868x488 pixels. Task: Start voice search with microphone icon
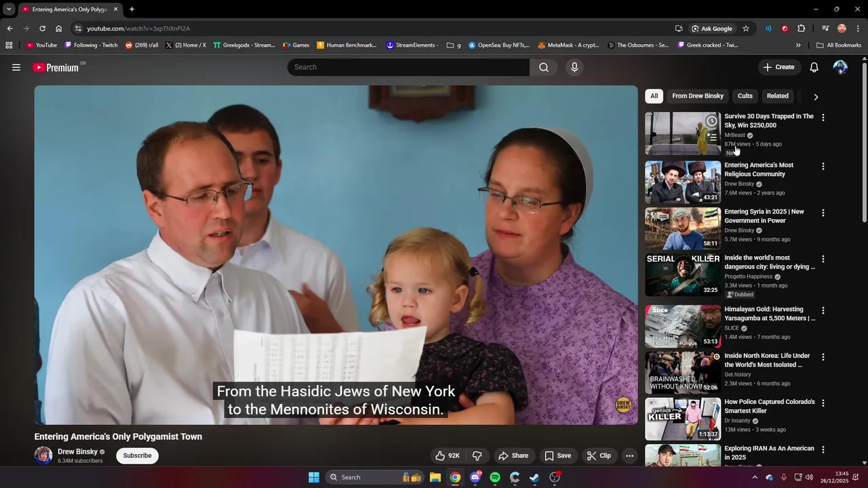[x=574, y=67]
